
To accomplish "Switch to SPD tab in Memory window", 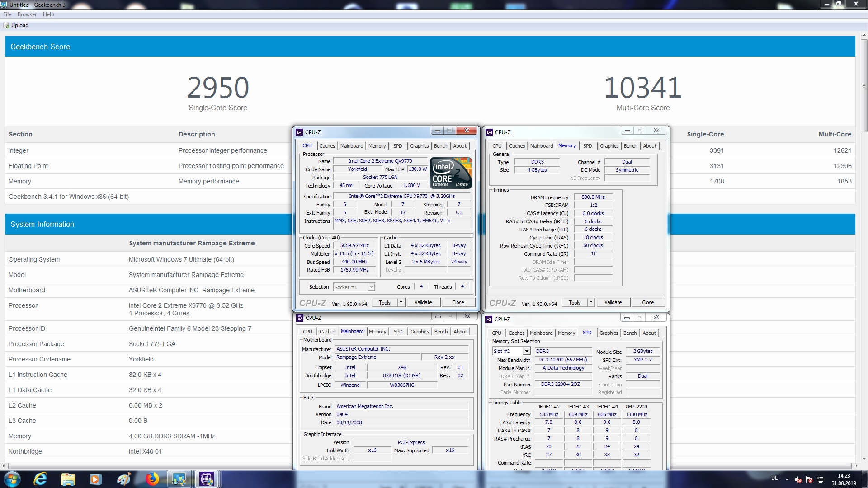I will [587, 146].
